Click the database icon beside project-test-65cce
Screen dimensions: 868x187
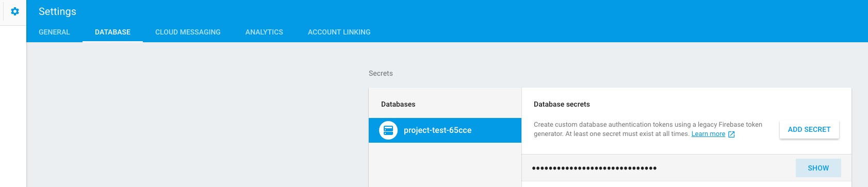pyautogui.click(x=388, y=130)
